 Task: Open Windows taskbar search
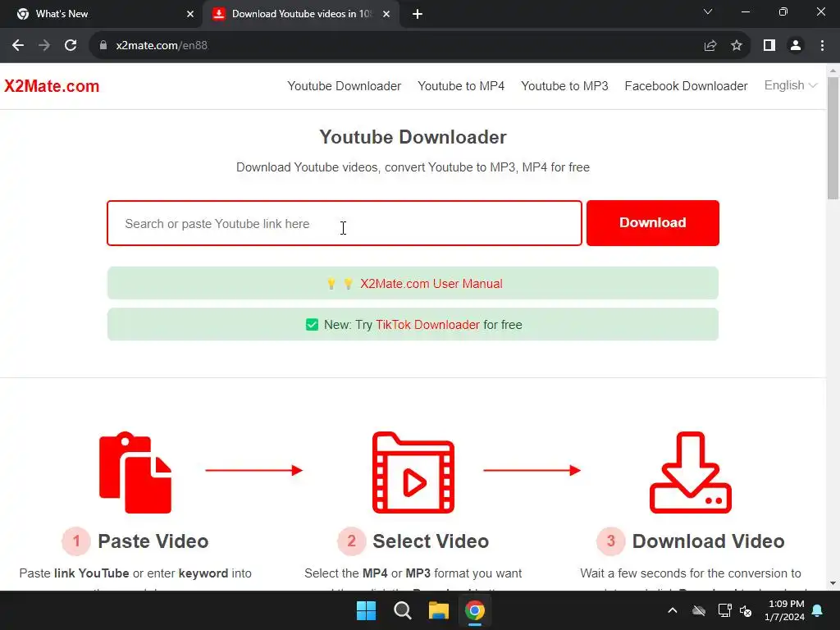tap(402, 610)
